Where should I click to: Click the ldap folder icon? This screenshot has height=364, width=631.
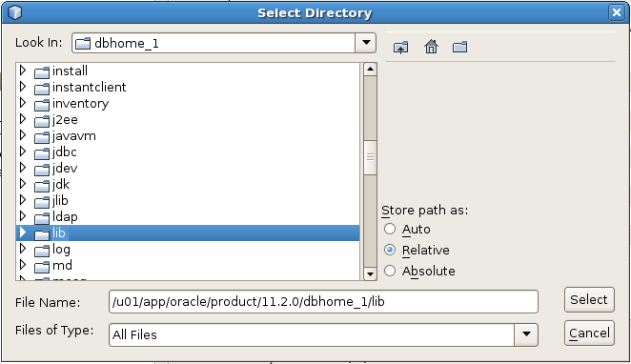[x=41, y=218]
